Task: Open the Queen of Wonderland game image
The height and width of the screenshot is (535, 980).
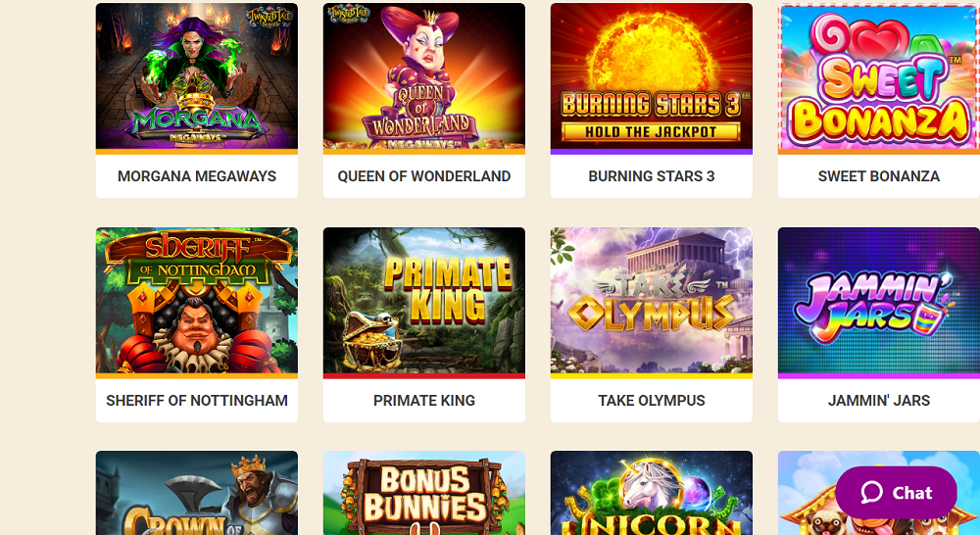Action: 424,76
